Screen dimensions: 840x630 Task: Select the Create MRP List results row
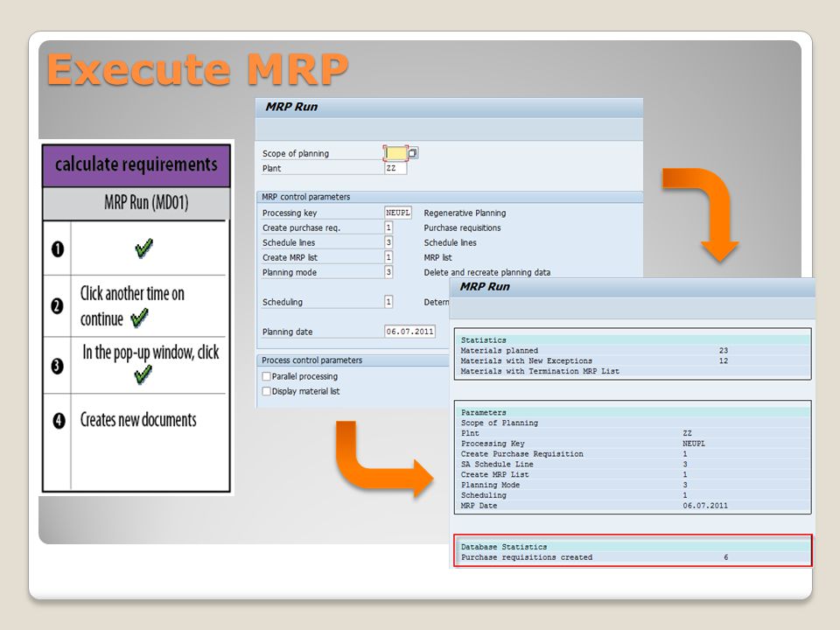click(x=633, y=474)
